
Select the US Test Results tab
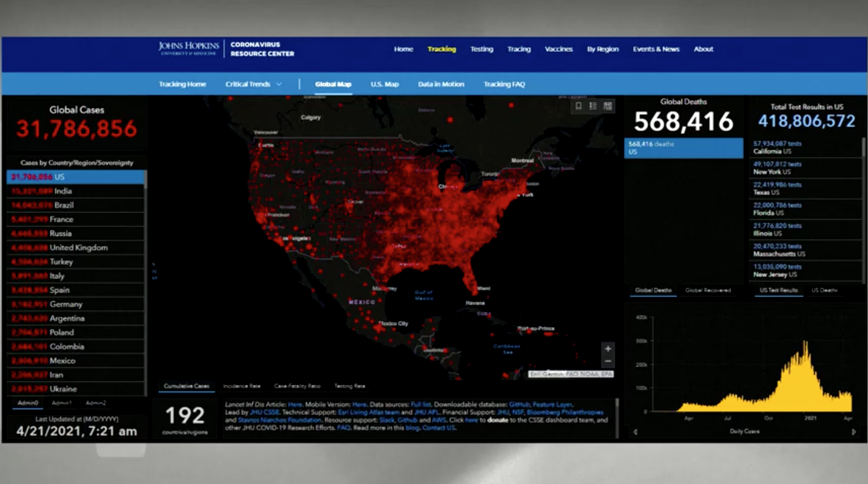(x=779, y=290)
